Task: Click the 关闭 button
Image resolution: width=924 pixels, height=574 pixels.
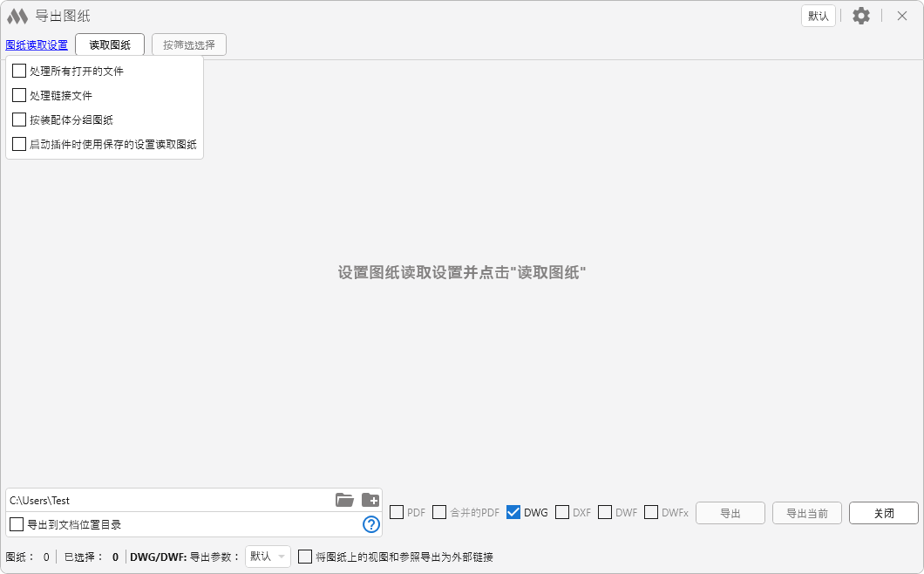Action: click(883, 513)
